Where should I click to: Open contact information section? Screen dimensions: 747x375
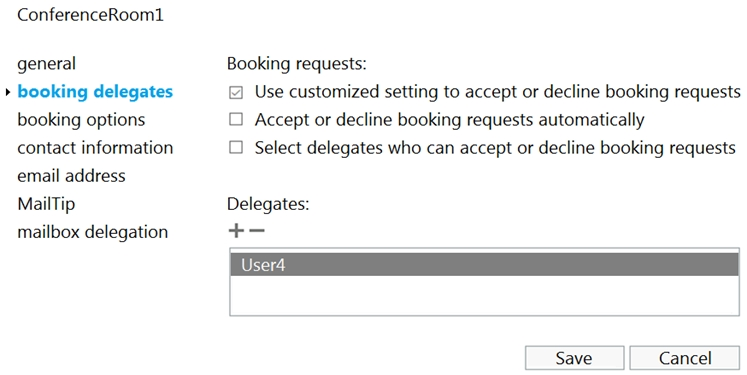coord(95,148)
